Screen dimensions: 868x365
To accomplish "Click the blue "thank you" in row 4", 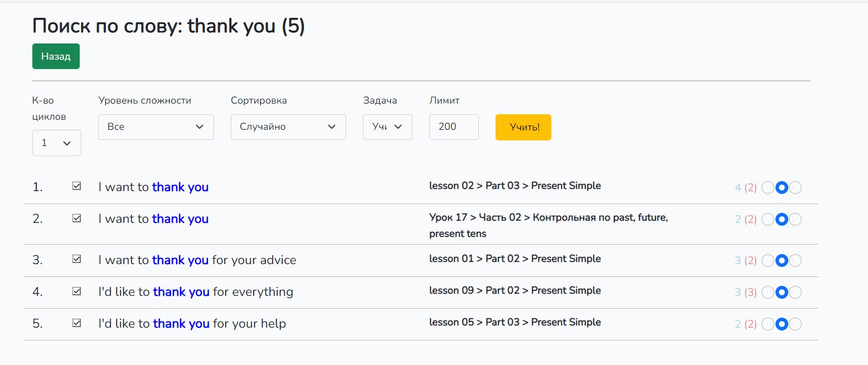I will click(x=181, y=291).
